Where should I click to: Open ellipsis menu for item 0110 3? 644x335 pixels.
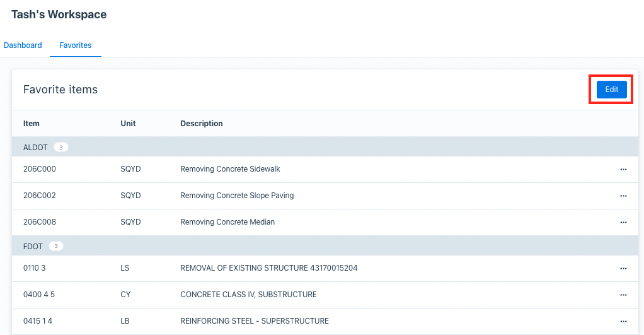[623, 268]
